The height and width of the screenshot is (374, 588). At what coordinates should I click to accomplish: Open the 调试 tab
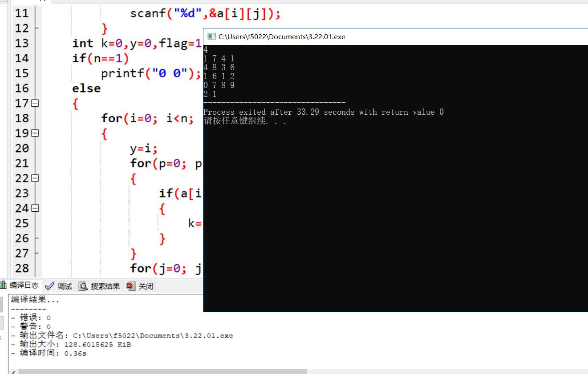click(x=59, y=286)
